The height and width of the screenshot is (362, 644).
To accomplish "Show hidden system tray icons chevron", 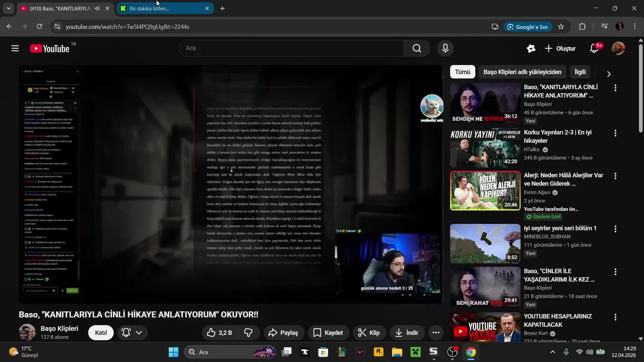I will (552, 352).
